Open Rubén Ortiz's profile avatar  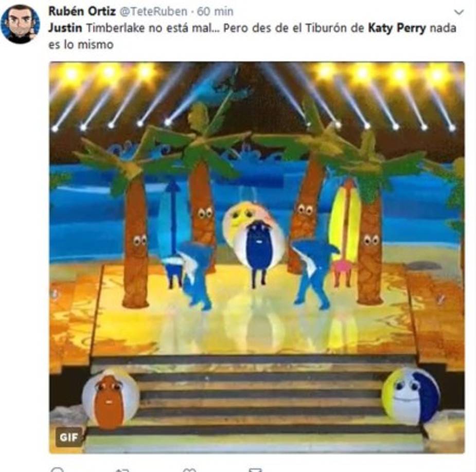point(20,24)
